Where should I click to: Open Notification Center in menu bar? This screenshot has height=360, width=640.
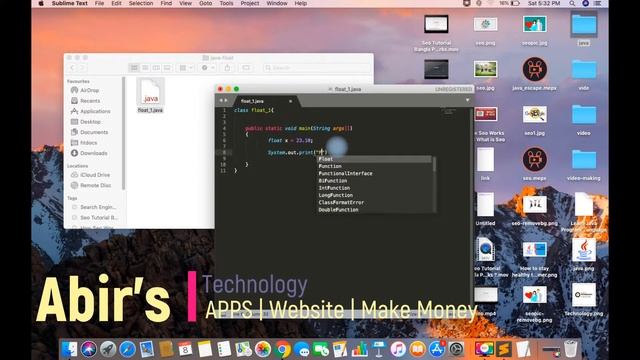pyautogui.click(x=598, y=3)
